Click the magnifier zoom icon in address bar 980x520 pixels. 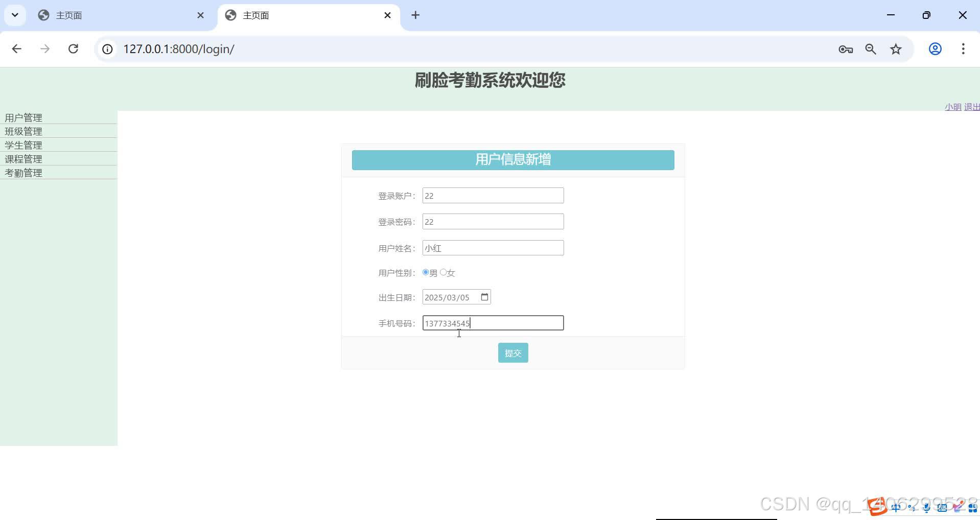coord(871,49)
